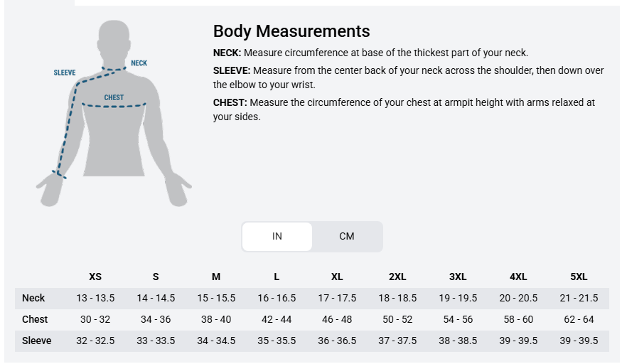
Task: Click the XL size column header
Action: (x=337, y=277)
